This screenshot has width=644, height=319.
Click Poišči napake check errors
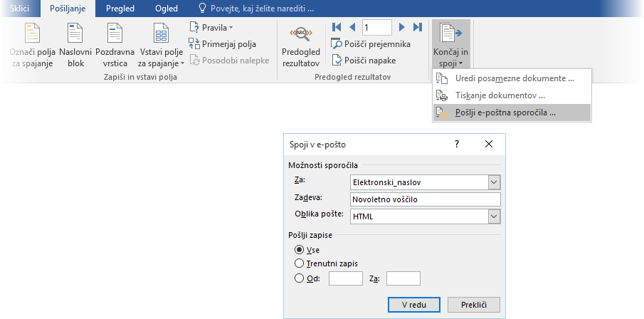click(x=364, y=61)
